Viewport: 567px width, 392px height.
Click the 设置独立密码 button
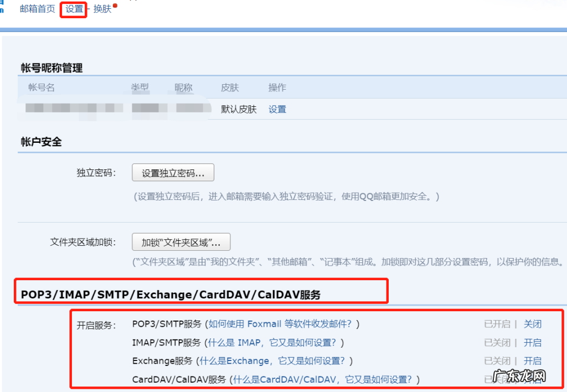172,172
